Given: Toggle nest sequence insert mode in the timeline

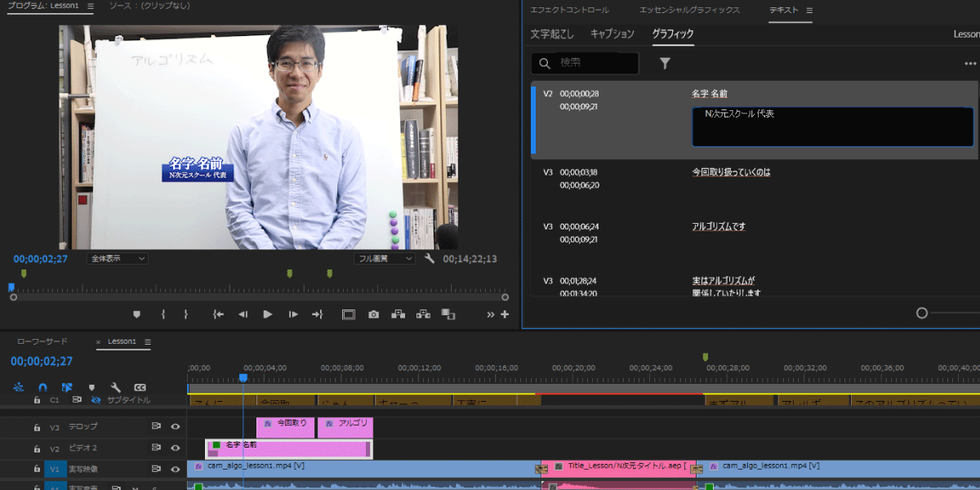Looking at the screenshot, I should (19, 387).
